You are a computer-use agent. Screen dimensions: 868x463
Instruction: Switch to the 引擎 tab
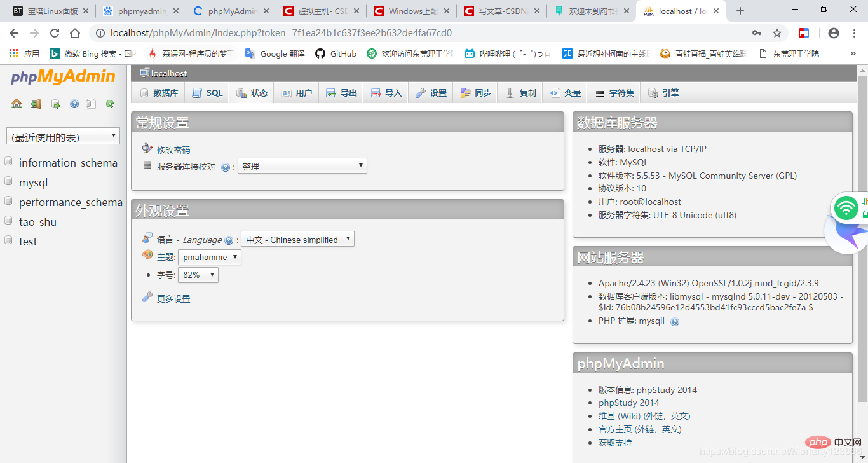coord(663,93)
